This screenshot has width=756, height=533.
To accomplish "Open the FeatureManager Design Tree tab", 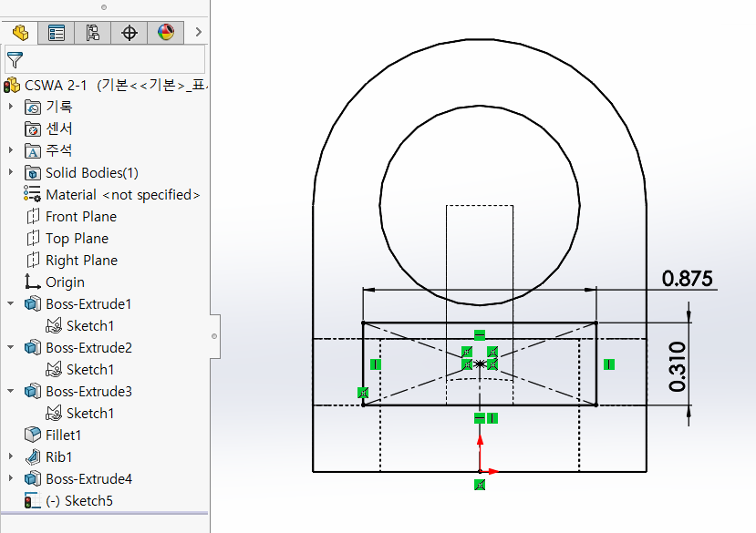I will (20, 32).
